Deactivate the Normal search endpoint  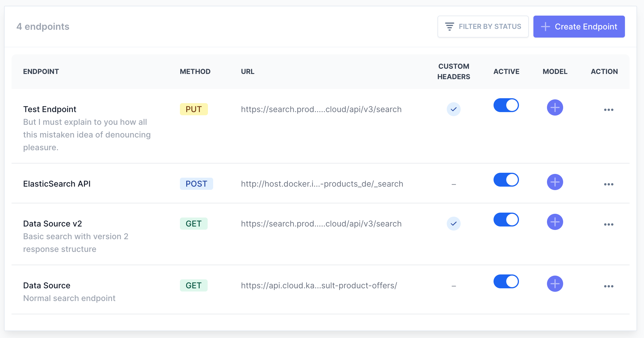click(x=506, y=281)
